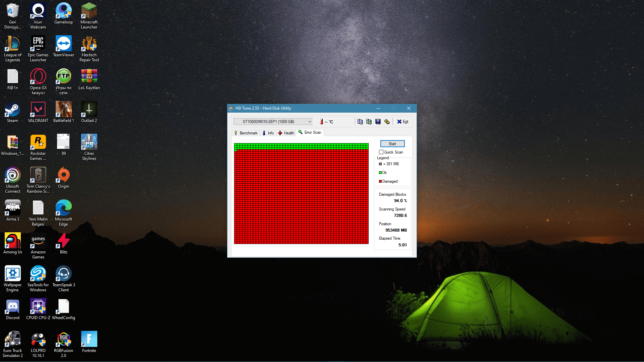Screen dimensions: 644x362
Task: Click copy text to clipboard icon
Action: [360, 122]
